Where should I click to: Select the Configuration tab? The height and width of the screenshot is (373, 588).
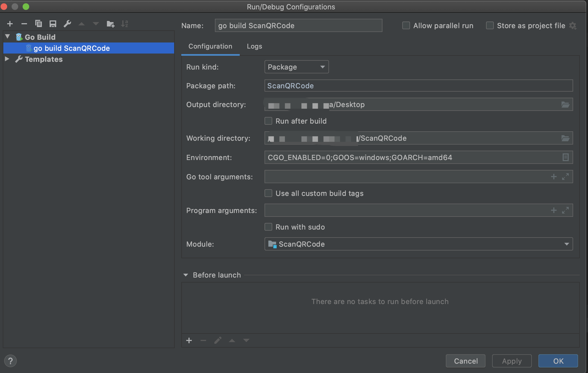[x=210, y=46]
